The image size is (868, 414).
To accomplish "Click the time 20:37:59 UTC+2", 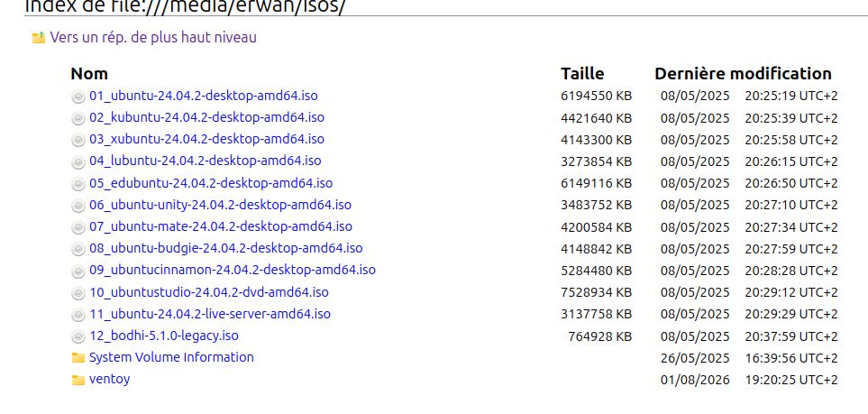I will point(791,336).
